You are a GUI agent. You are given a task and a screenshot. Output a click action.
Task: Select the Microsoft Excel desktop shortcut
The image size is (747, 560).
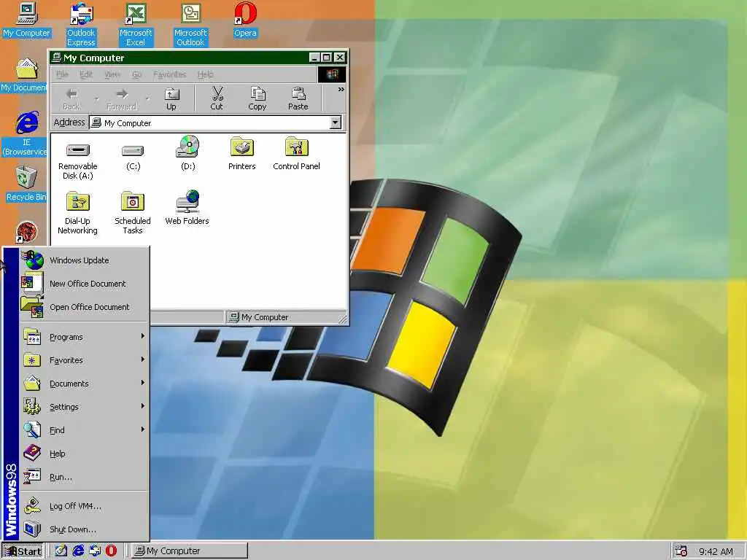click(136, 25)
